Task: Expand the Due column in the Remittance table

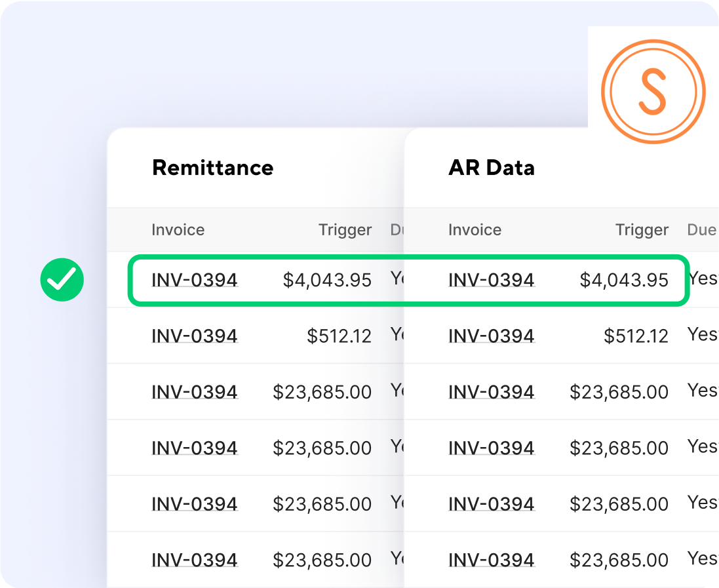Action: (x=397, y=230)
